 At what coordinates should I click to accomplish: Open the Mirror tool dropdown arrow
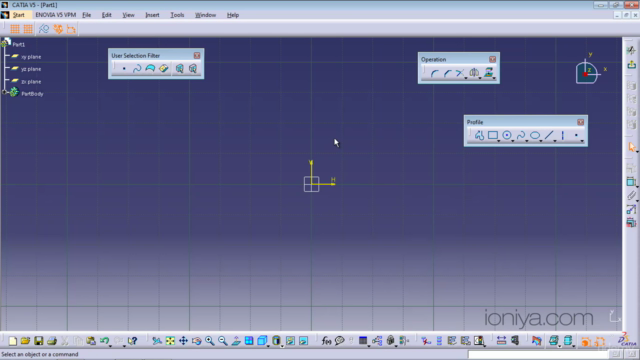point(480,78)
